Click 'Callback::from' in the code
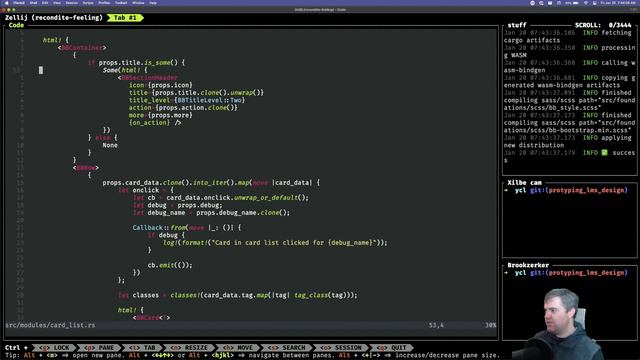This screenshot has height=360, width=640. click(159, 228)
